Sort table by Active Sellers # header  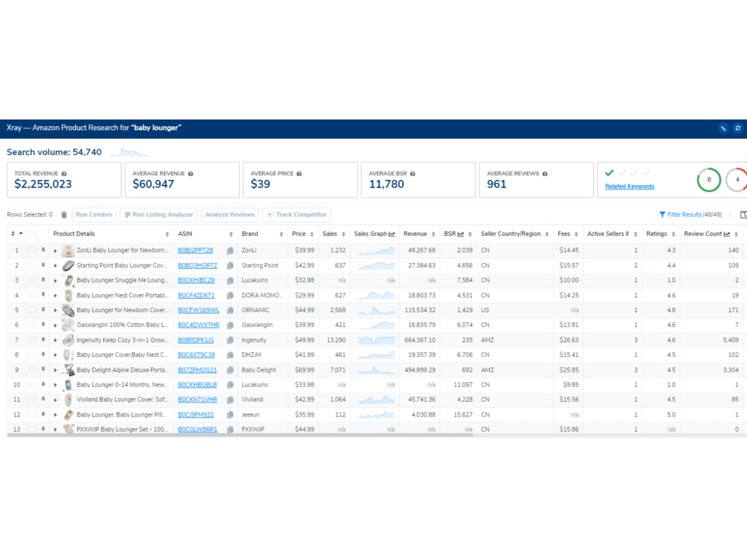[608, 234]
